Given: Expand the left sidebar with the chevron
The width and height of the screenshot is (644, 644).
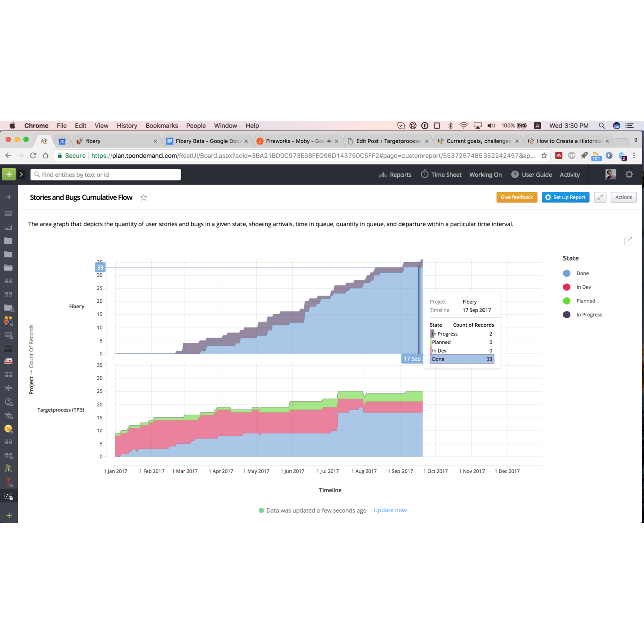Looking at the screenshot, I should (x=21, y=174).
